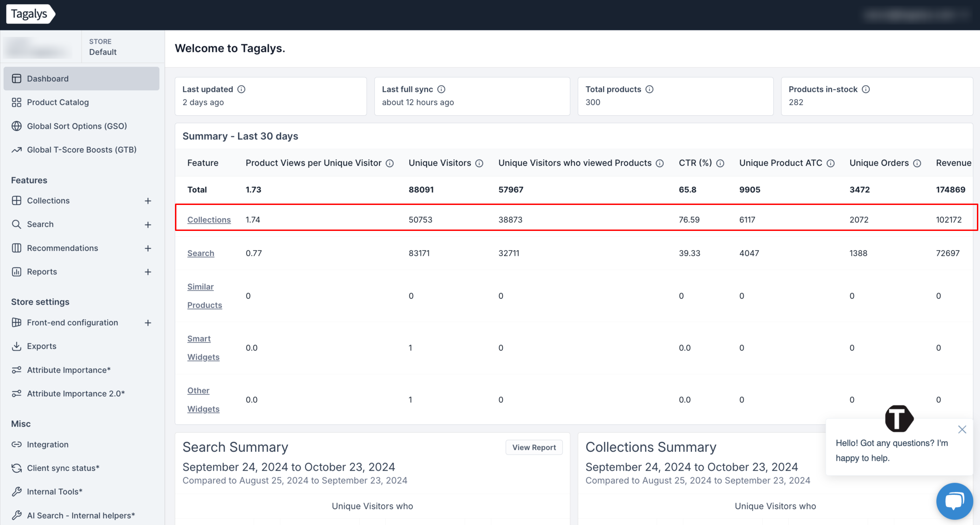Click info icon beside Unique Product ATC

(831, 164)
